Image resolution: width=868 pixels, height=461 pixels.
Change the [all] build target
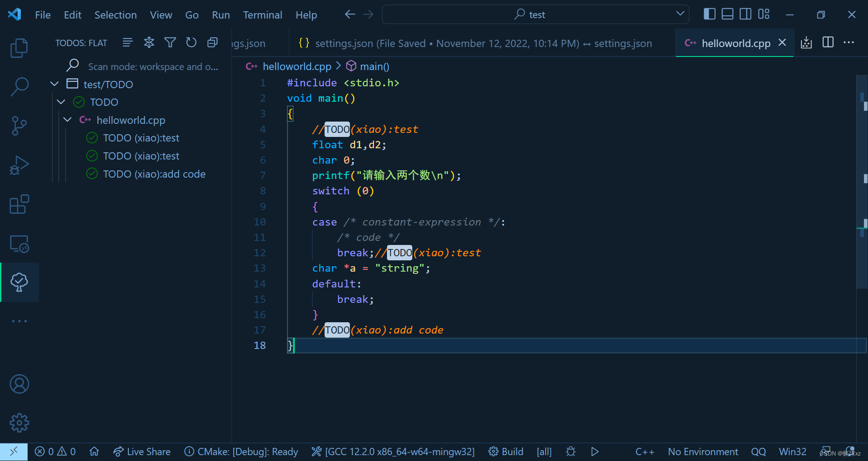(544, 452)
